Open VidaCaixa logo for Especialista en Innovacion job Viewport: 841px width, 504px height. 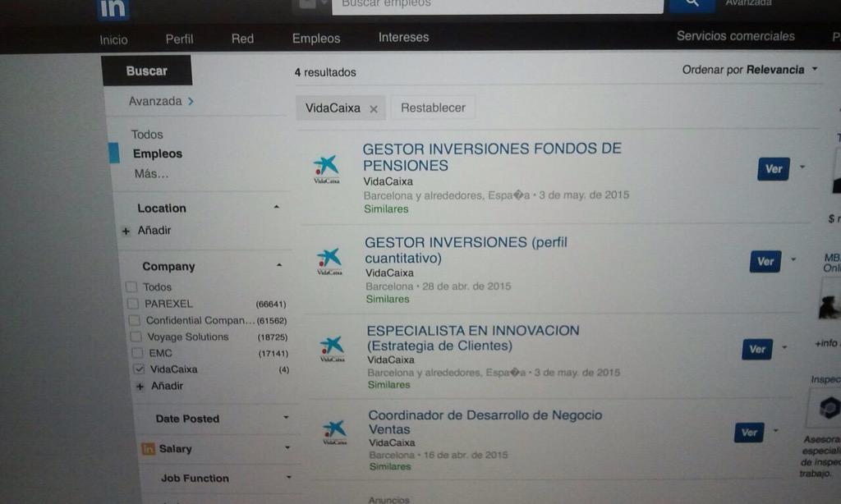pos(332,349)
